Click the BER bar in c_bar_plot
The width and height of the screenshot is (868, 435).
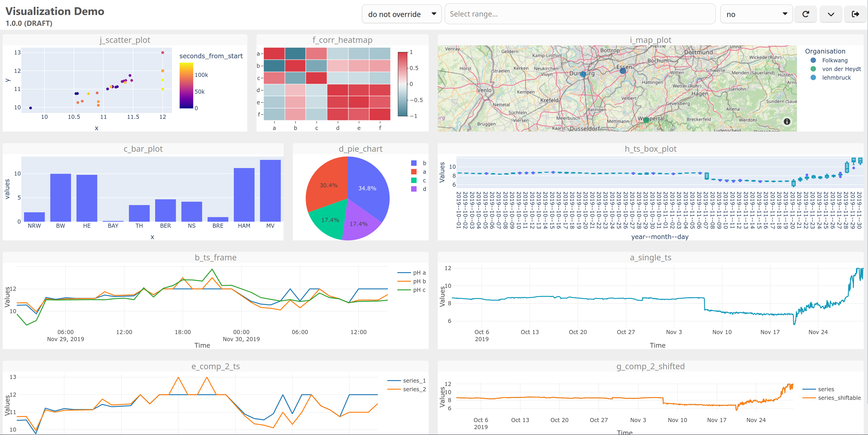click(165, 210)
